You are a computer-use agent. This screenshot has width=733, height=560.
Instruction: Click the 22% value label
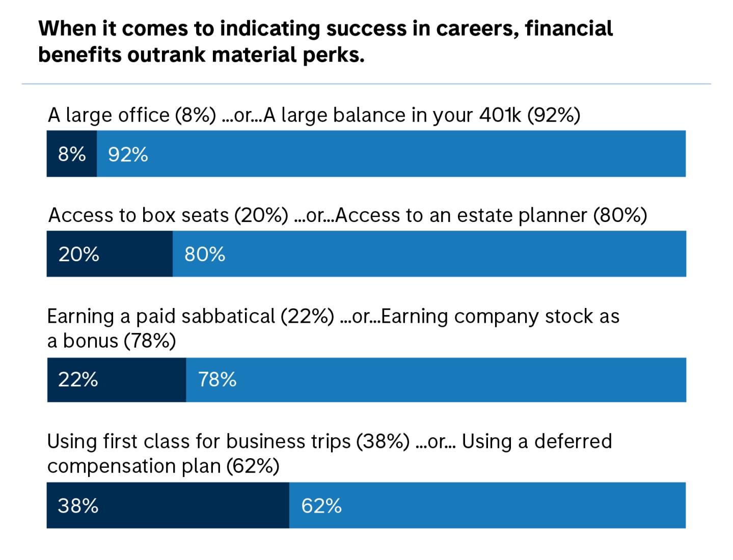pyautogui.click(x=78, y=380)
